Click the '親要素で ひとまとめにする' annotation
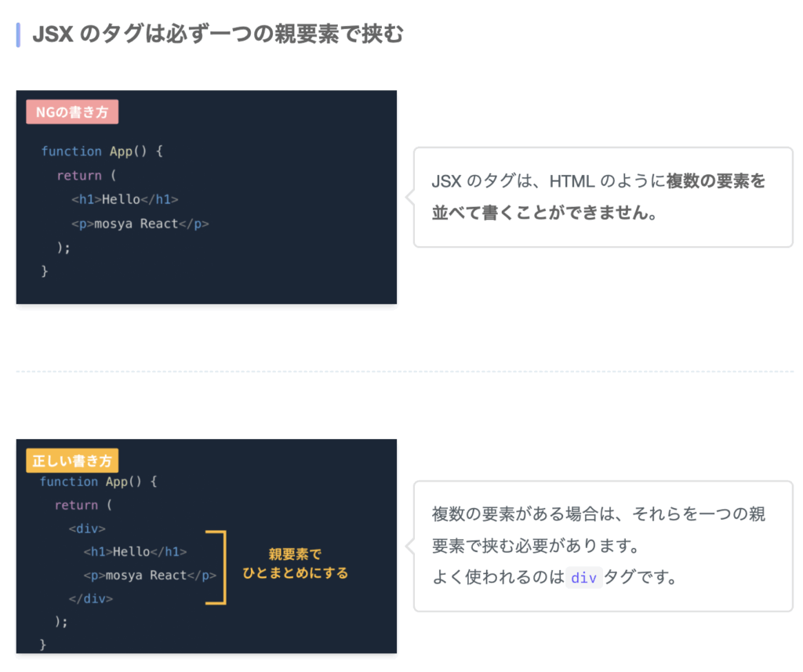This screenshot has width=803, height=672. pos(295,564)
